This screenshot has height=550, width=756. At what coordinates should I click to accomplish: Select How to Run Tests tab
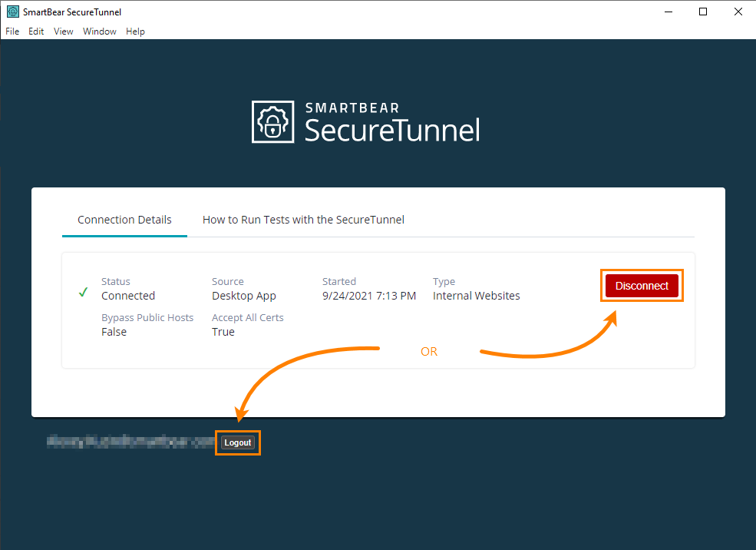[303, 220]
